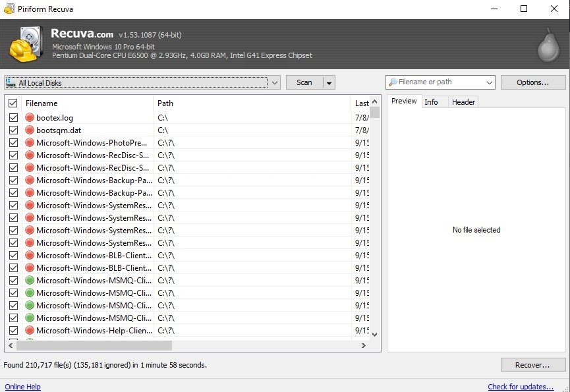Toggle the select-all checkbox in the Filename header

(13, 103)
